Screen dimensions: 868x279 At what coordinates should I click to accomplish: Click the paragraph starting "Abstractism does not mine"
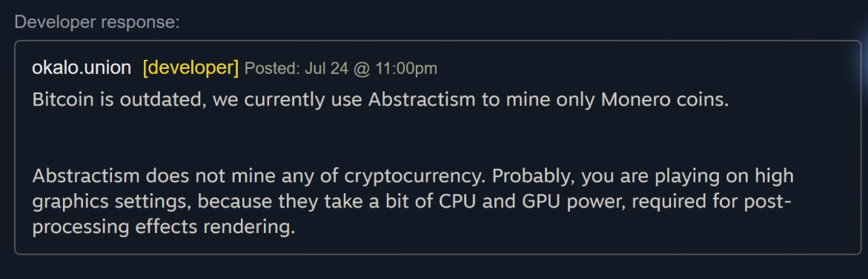coord(413,201)
